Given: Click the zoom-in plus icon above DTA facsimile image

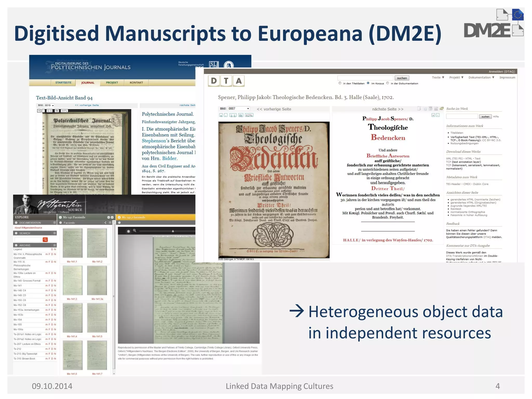Looking at the screenshot, I should coord(221,115).
